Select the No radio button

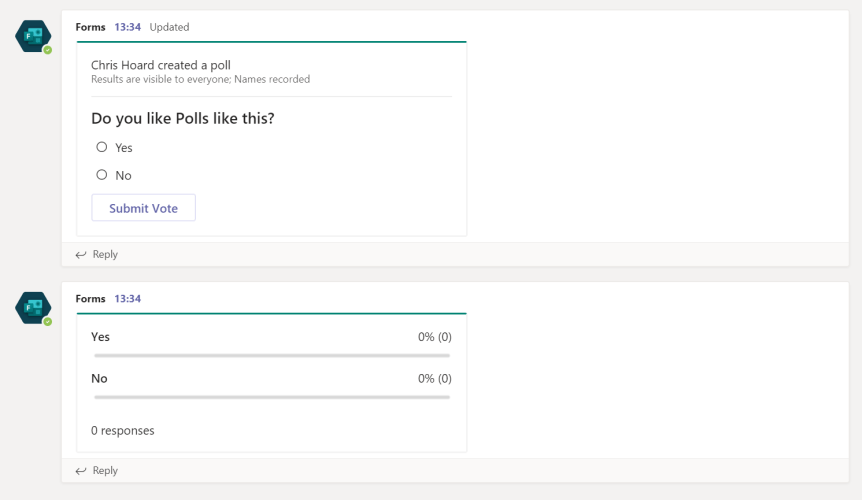point(102,175)
